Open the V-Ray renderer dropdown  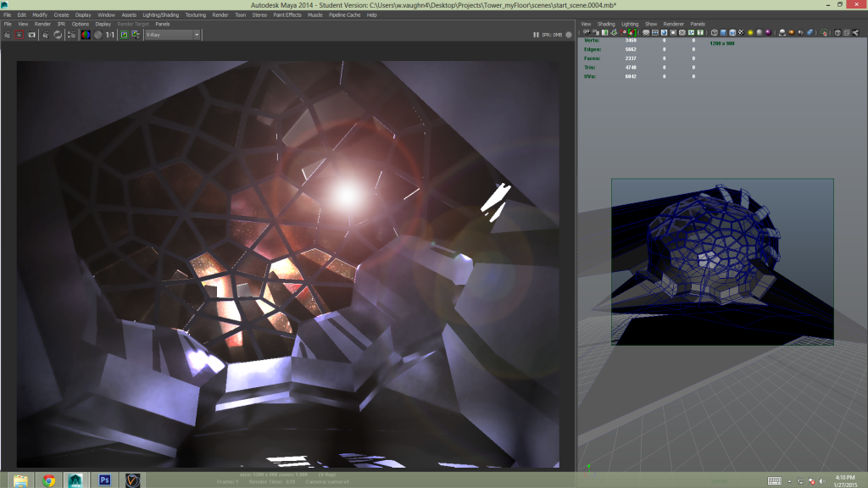click(x=172, y=35)
